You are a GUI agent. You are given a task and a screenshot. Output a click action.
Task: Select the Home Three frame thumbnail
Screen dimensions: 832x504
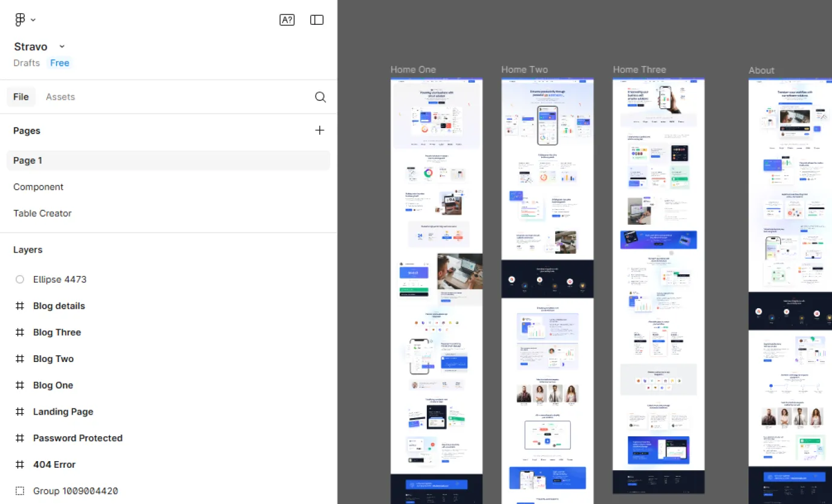pos(658,286)
